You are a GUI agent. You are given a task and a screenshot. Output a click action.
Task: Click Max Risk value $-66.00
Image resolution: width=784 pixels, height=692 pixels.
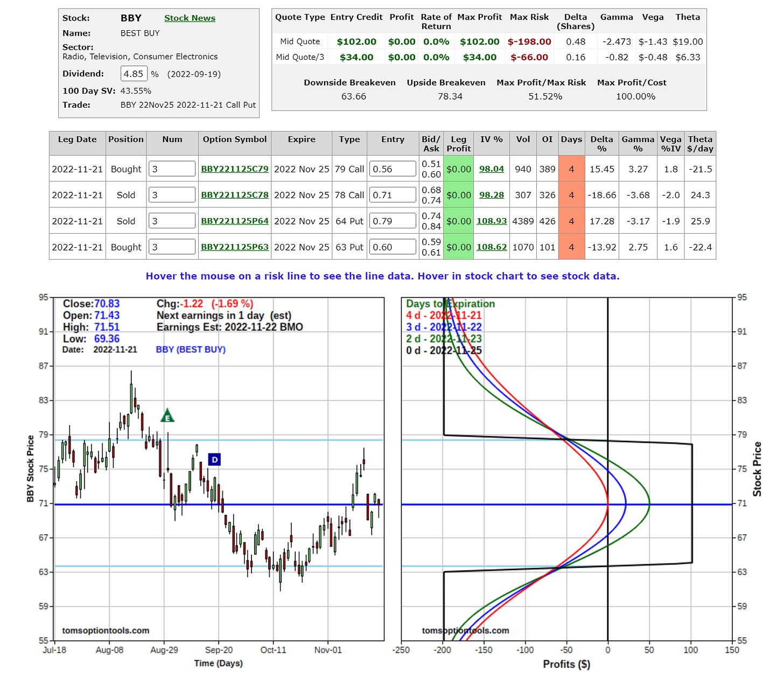529,57
